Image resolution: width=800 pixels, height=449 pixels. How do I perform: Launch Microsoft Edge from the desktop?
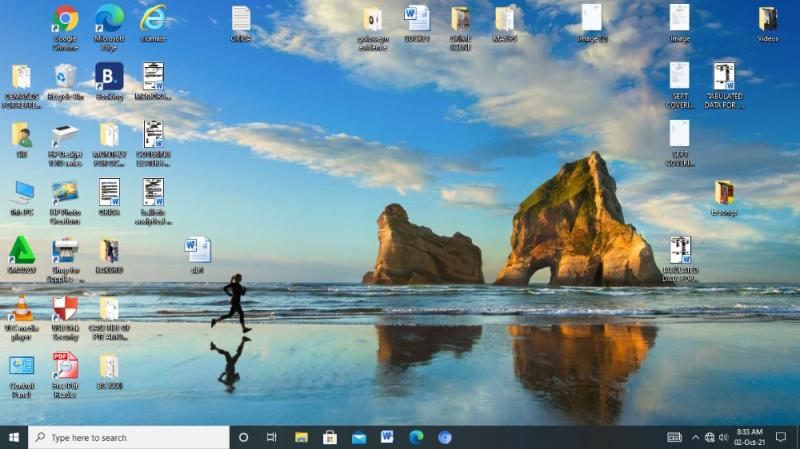point(109,19)
